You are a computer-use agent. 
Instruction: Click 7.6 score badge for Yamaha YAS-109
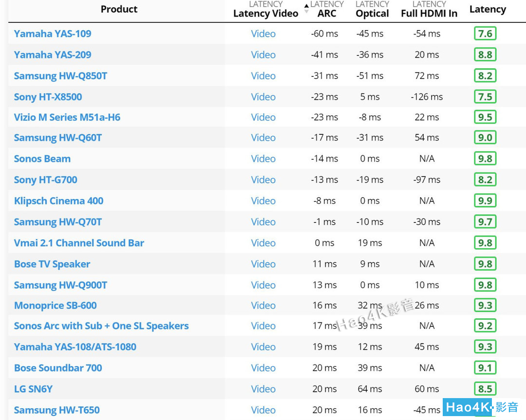pos(485,34)
